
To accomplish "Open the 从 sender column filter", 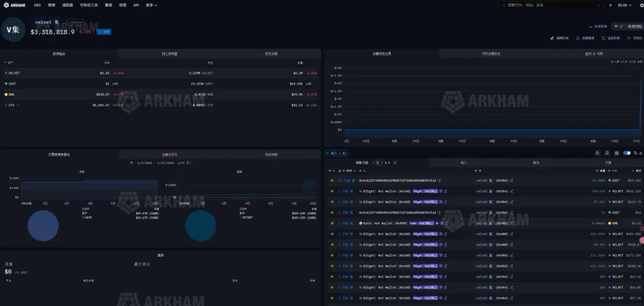I will tap(361, 171).
